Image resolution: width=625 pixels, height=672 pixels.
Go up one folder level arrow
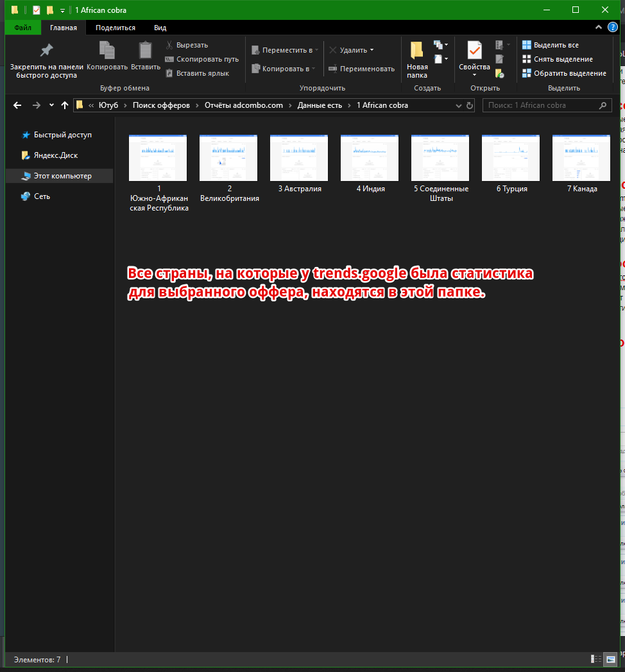tap(65, 105)
